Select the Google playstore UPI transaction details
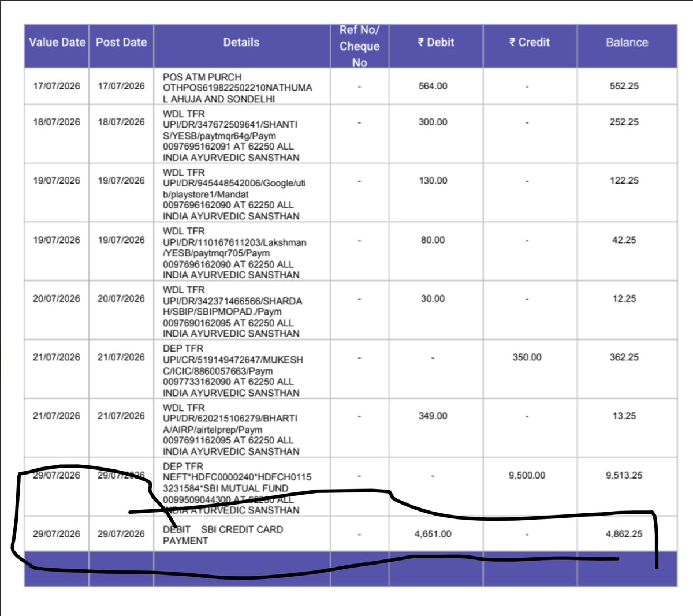Viewport: 693px width, 616px height. pos(234,195)
